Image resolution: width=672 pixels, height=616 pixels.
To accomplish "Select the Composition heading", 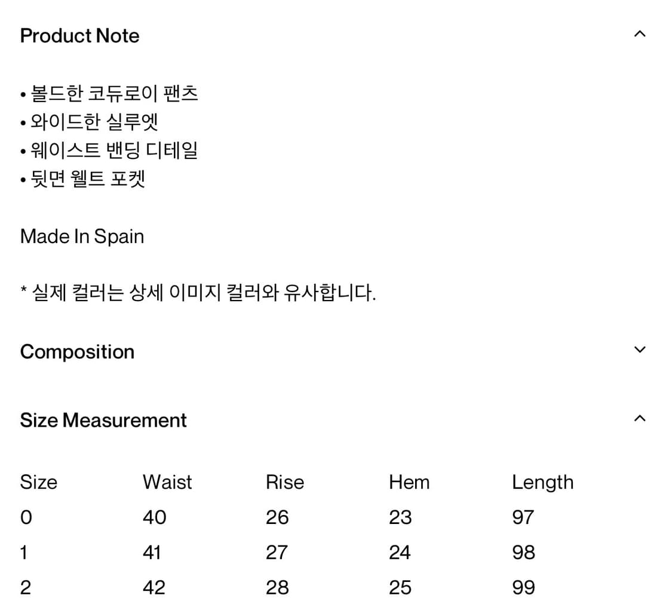I will 77,352.
